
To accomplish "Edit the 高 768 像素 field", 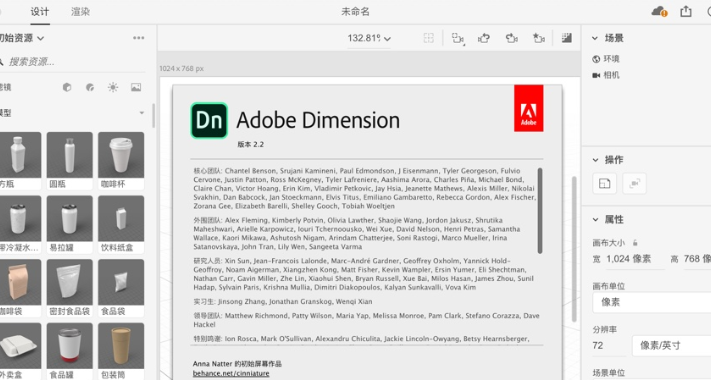I will click(x=697, y=259).
